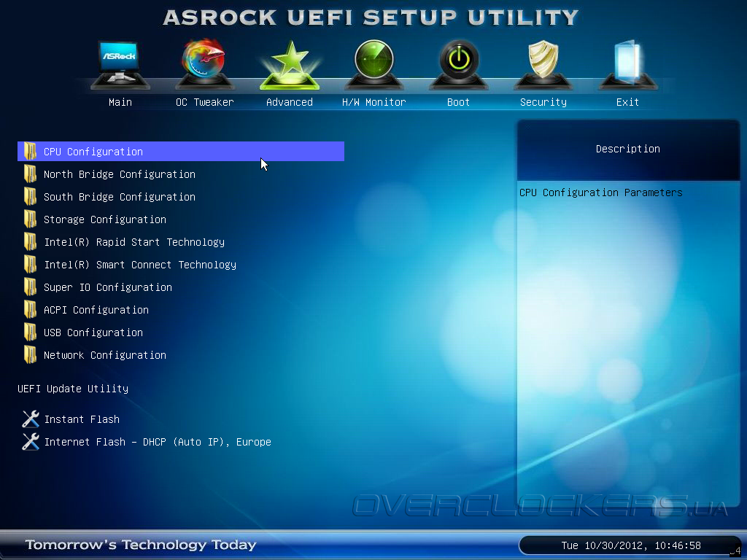Click the CPU Configuration Parameters description text
This screenshot has width=747, height=560.
(x=601, y=192)
